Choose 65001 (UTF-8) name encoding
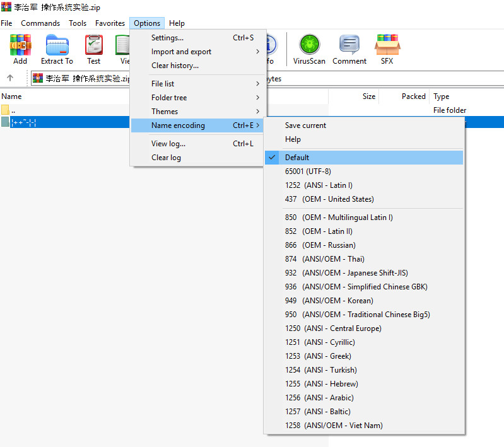Image resolution: width=504 pixels, height=447 pixels. (308, 171)
